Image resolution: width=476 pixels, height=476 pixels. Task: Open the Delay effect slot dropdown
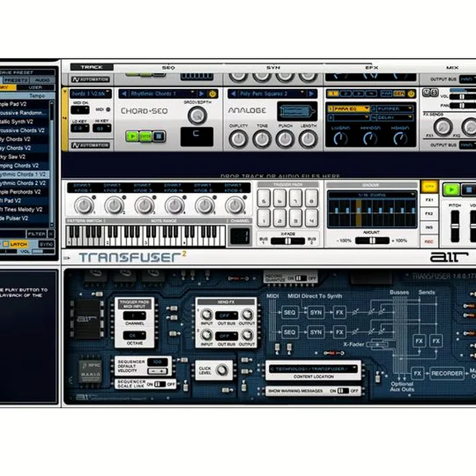point(392,117)
